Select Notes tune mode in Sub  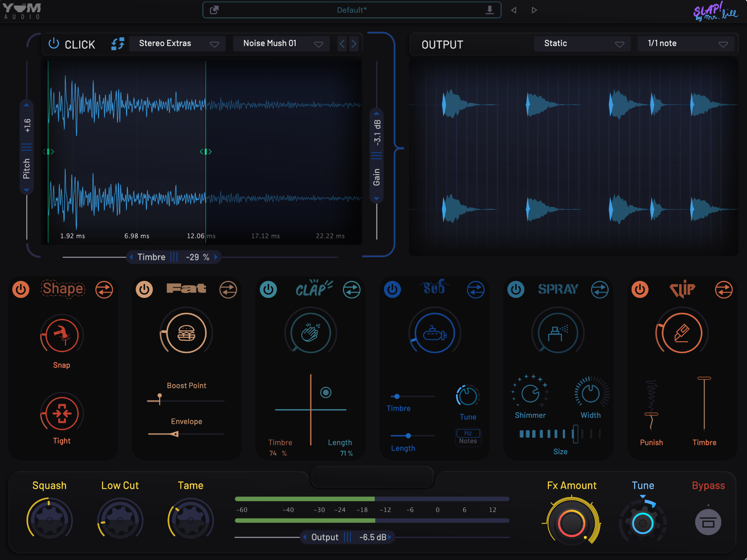point(468,441)
